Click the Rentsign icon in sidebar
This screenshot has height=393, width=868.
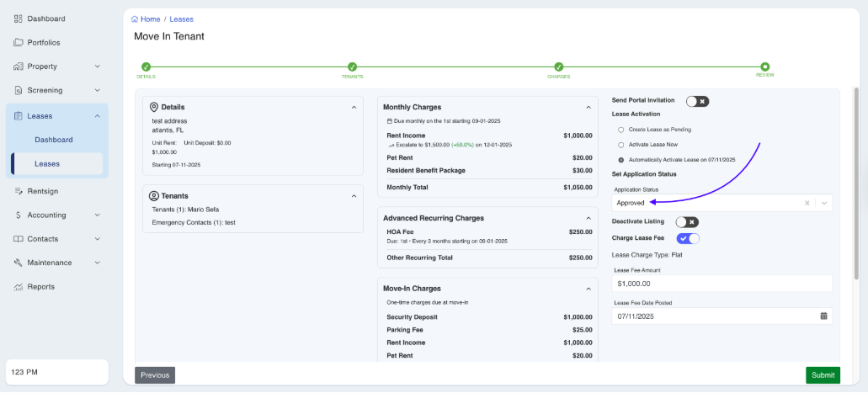point(19,191)
